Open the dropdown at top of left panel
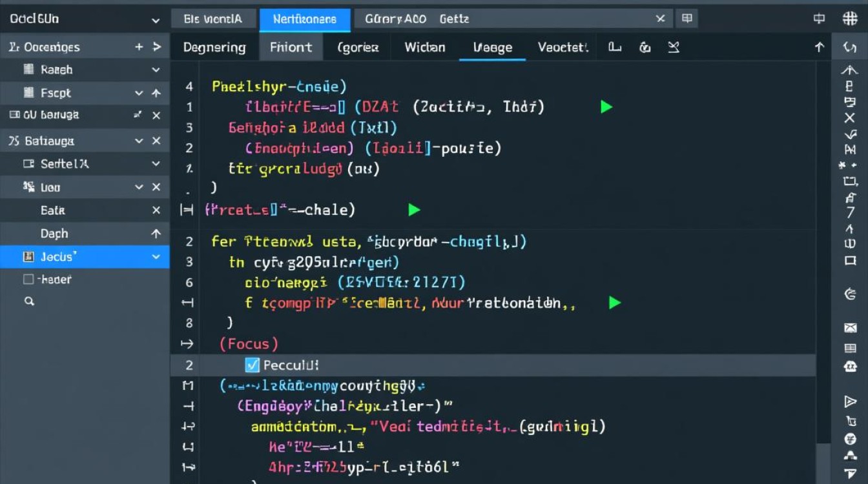868x484 pixels. [156, 20]
